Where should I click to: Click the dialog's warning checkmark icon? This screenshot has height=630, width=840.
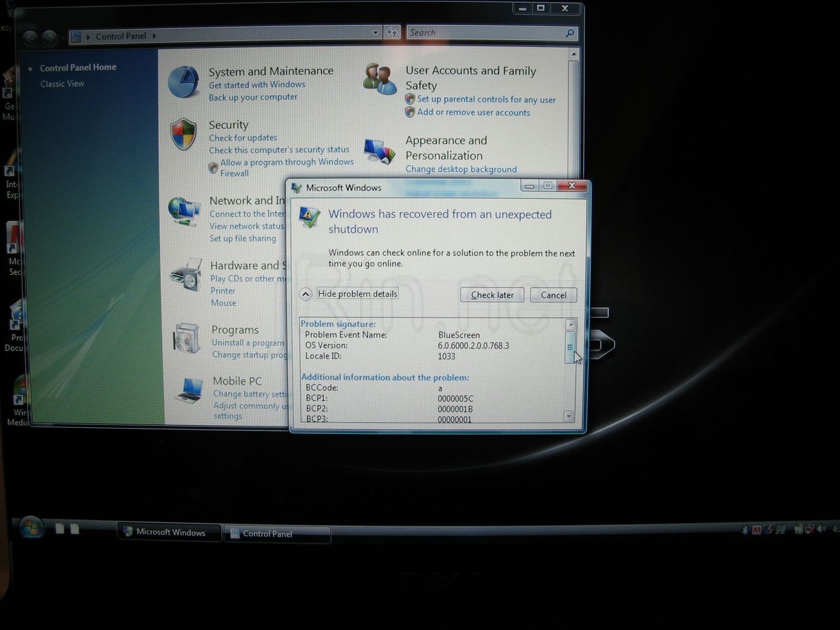[x=309, y=217]
